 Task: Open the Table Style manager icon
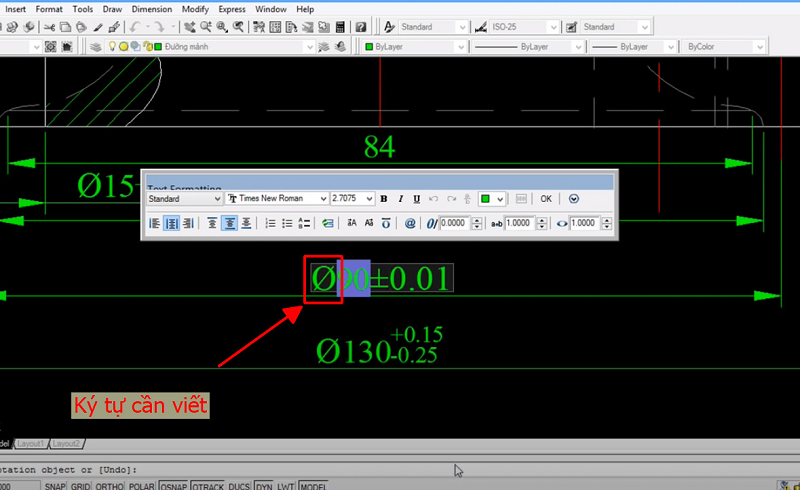(x=571, y=27)
